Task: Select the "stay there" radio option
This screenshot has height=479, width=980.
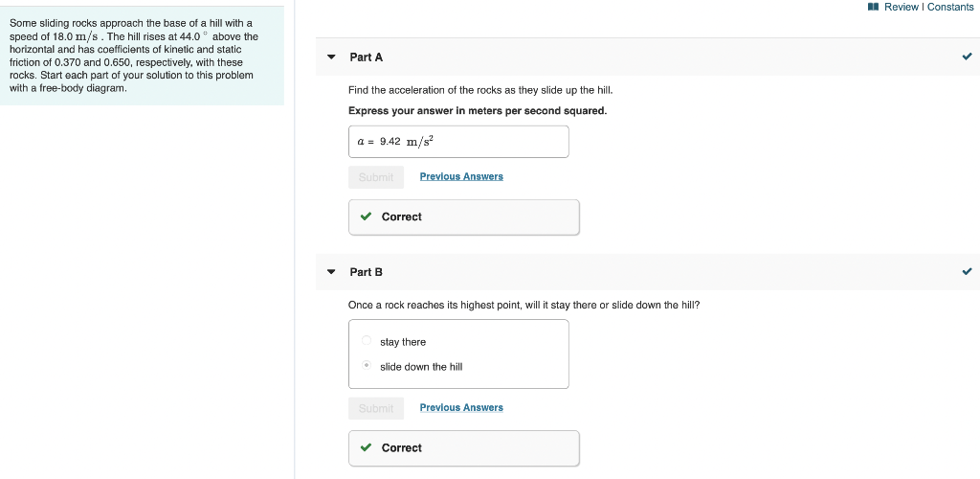Action: tap(367, 341)
